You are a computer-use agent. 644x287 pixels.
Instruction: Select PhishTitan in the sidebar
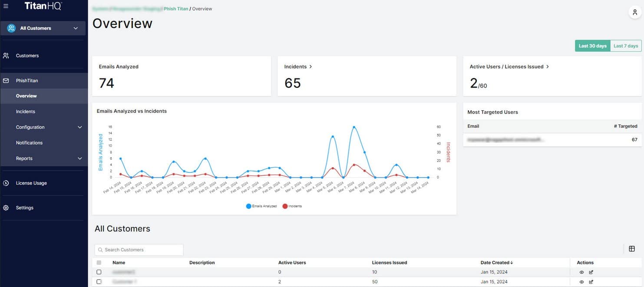27,81
